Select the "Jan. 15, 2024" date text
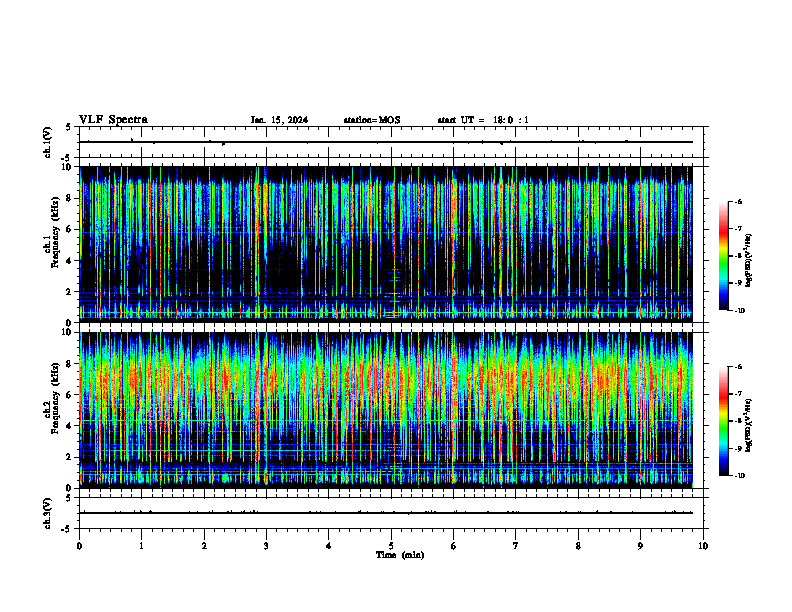Screen dimensions: 792x612 coord(279,120)
